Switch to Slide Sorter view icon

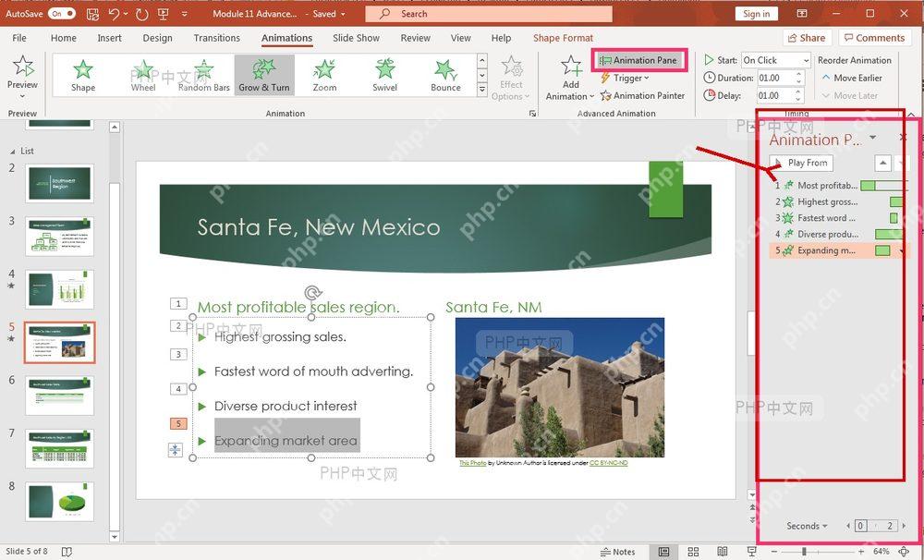click(x=693, y=552)
